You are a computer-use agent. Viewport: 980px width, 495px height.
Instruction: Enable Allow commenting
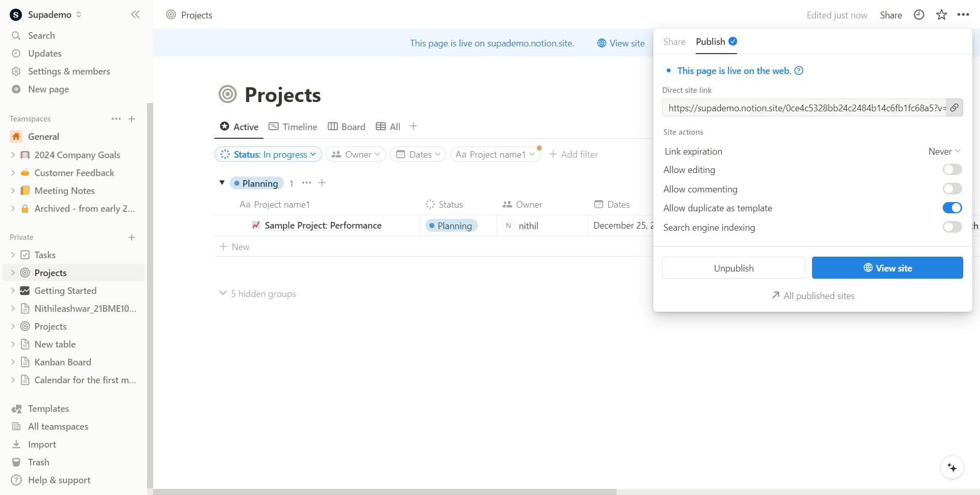click(x=951, y=188)
